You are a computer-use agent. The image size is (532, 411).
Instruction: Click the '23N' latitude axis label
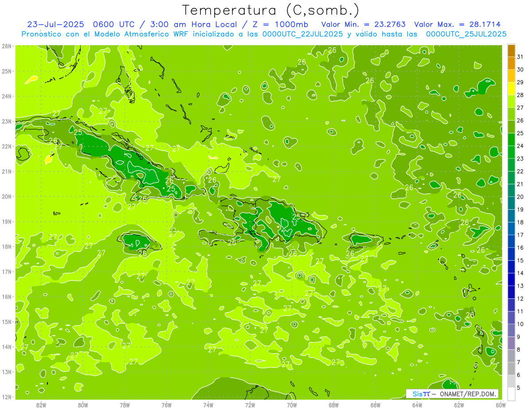click(x=7, y=121)
